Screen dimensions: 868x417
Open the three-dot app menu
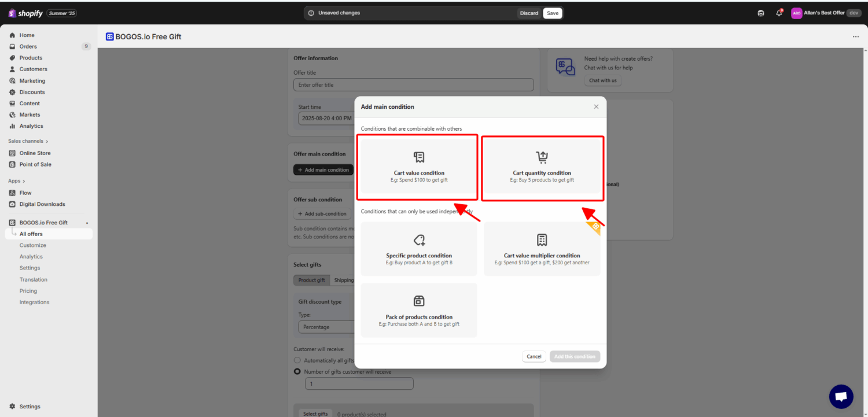tap(856, 36)
